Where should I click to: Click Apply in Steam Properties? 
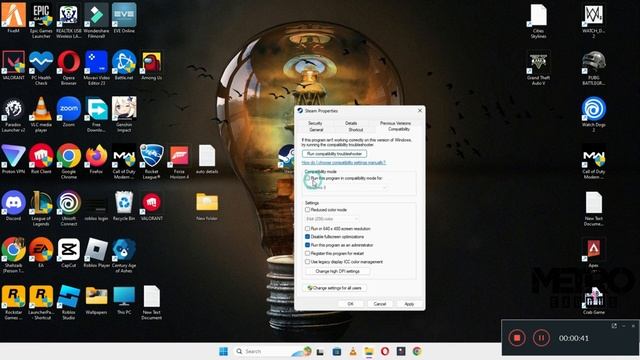tap(409, 304)
